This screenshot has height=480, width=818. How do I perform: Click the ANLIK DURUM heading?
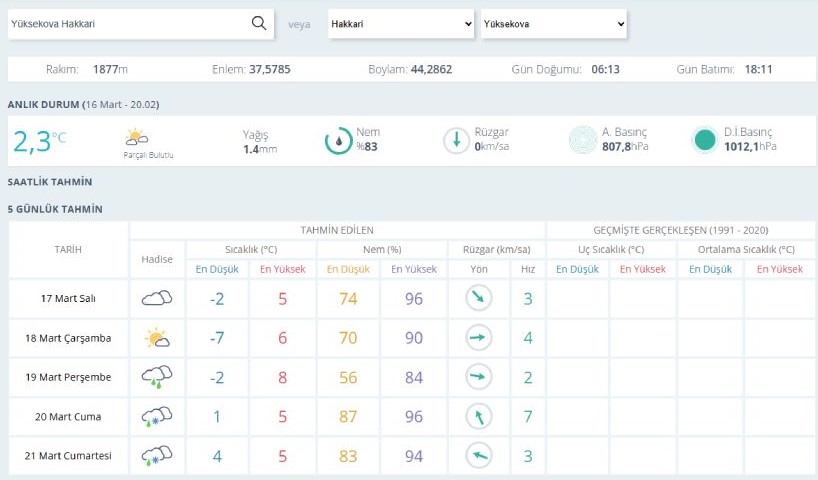pyautogui.click(x=44, y=105)
